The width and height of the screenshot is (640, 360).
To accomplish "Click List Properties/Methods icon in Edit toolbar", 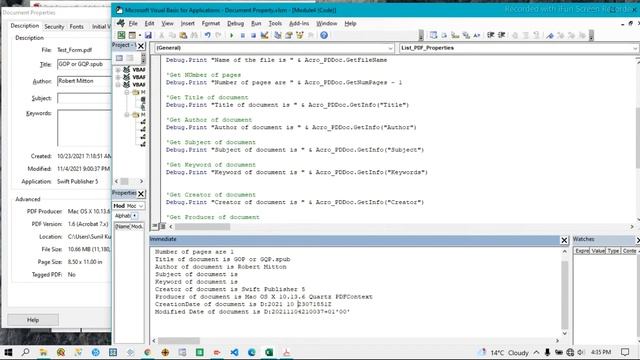I will tap(433, 36).
